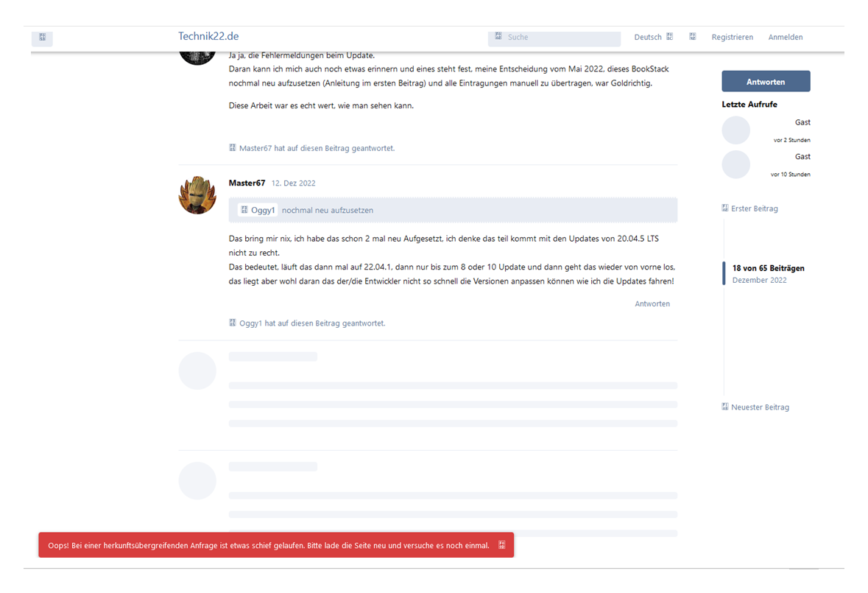The height and width of the screenshot is (593, 868).
Task: Click the Master67 username on the post
Action: click(247, 183)
